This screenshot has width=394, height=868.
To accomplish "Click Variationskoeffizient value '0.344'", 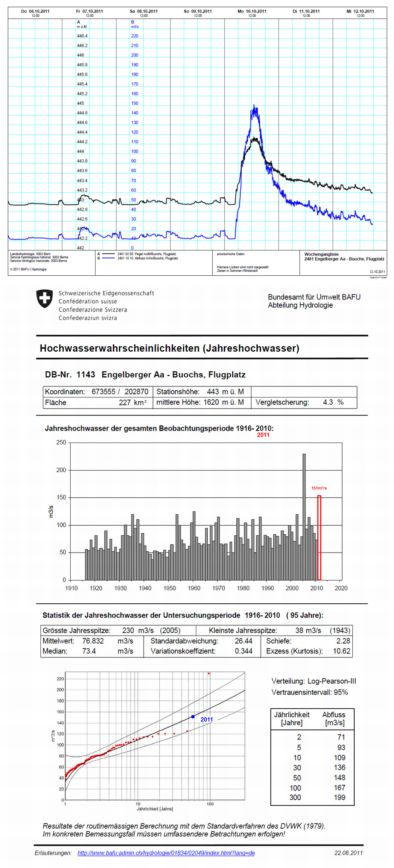I will point(244,651).
